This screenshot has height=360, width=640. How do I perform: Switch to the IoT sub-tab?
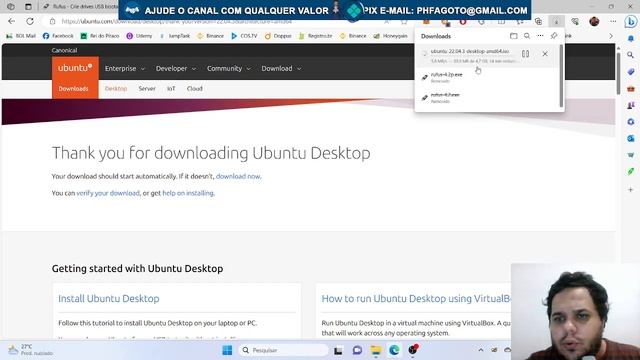tap(171, 89)
